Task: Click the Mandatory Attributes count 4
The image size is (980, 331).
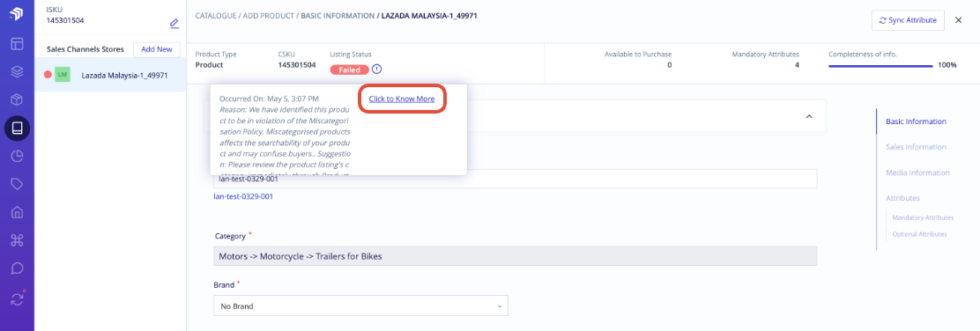Action: (x=797, y=65)
